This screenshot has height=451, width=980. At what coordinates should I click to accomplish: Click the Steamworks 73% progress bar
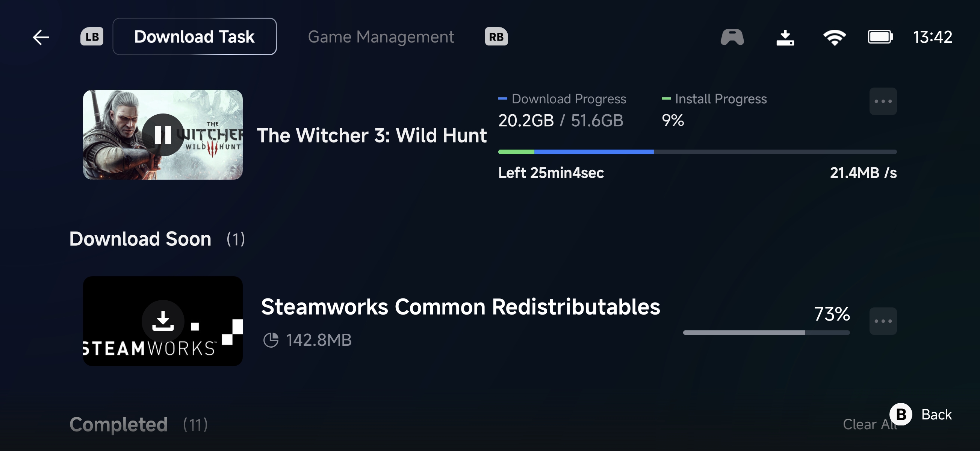pyautogui.click(x=766, y=332)
